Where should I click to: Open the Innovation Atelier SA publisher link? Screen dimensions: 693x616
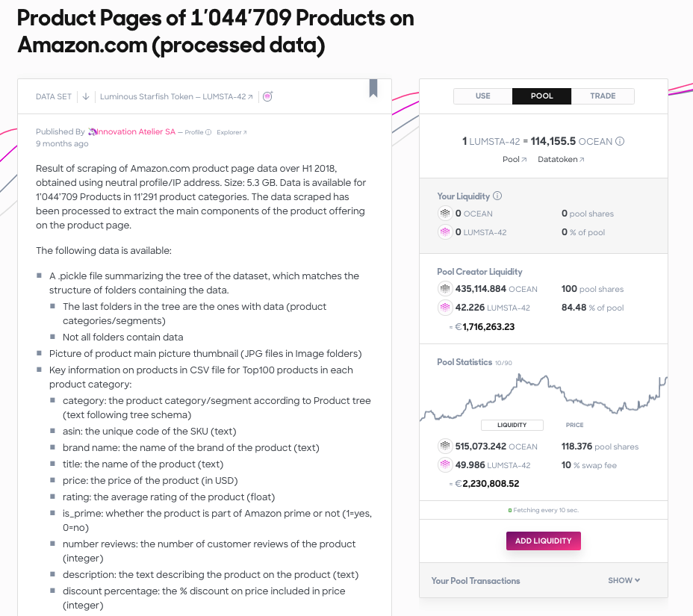click(x=137, y=131)
